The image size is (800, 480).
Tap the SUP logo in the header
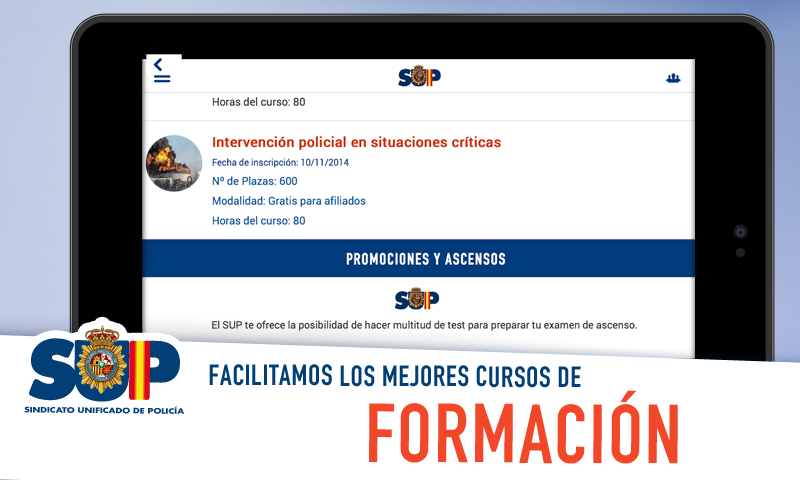pos(419,76)
